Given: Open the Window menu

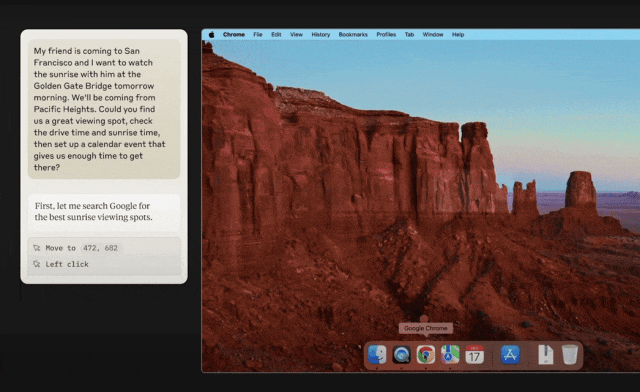Looking at the screenshot, I should coord(433,35).
